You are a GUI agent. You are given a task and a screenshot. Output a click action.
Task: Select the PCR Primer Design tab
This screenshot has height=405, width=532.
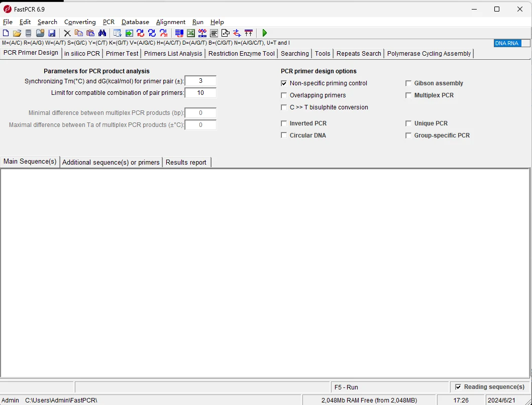pos(31,53)
